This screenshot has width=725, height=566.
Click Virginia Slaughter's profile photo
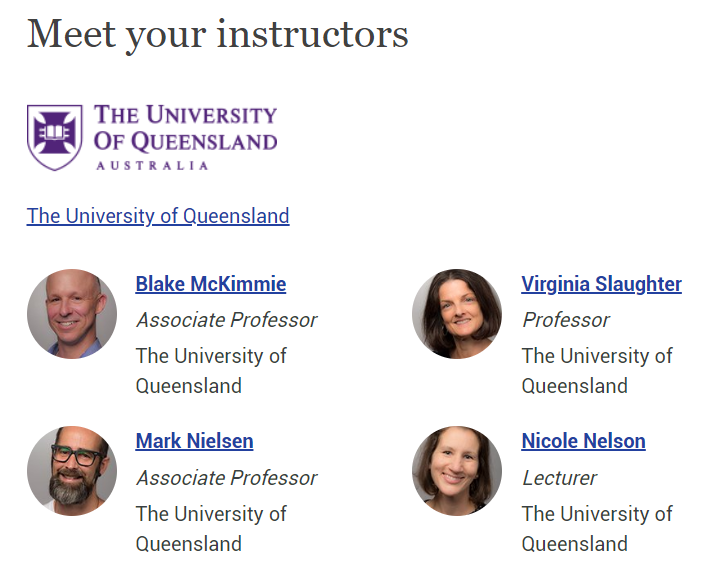pos(457,314)
